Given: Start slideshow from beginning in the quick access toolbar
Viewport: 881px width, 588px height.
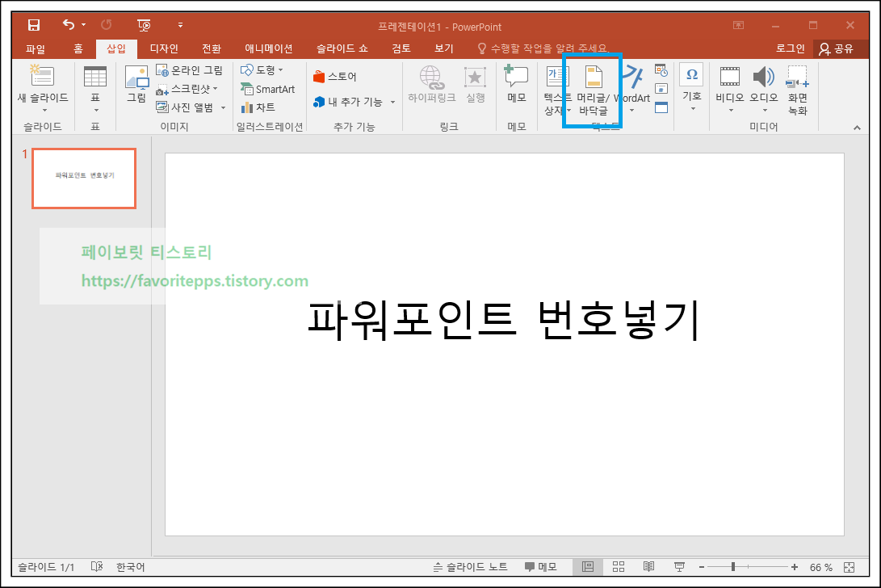Looking at the screenshot, I should click(x=144, y=25).
